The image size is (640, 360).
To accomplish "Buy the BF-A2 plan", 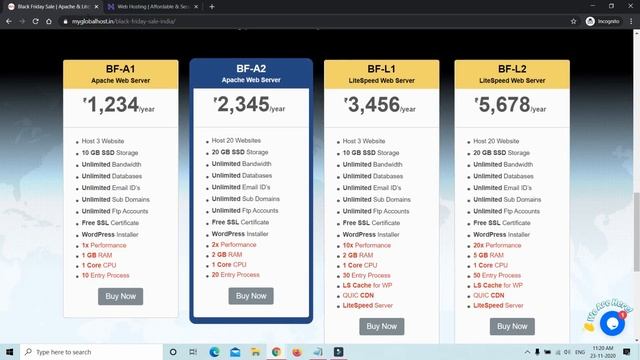I will [x=251, y=296].
